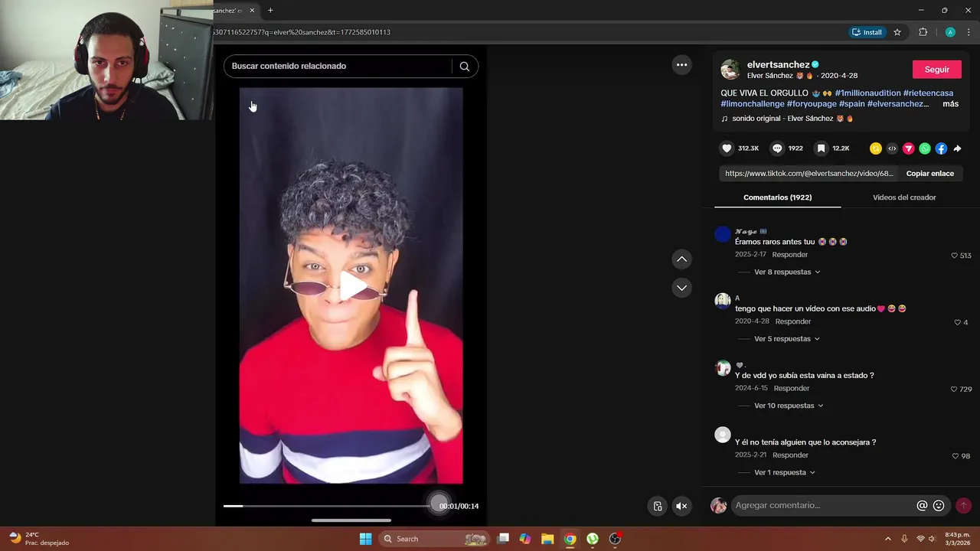The width and height of the screenshot is (980, 551).
Task: Bookmark this page with the star icon
Action: tap(897, 32)
